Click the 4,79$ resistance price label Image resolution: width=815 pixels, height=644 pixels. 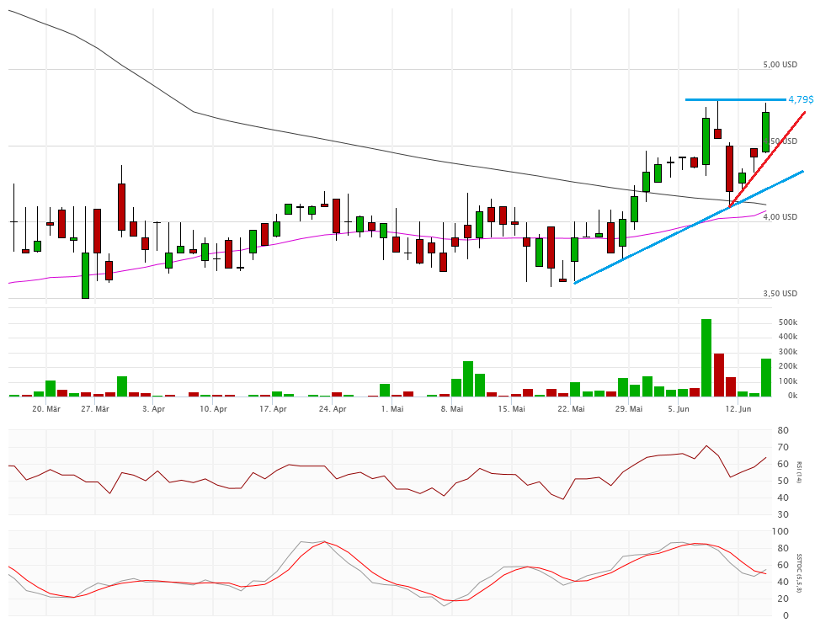[x=800, y=99]
